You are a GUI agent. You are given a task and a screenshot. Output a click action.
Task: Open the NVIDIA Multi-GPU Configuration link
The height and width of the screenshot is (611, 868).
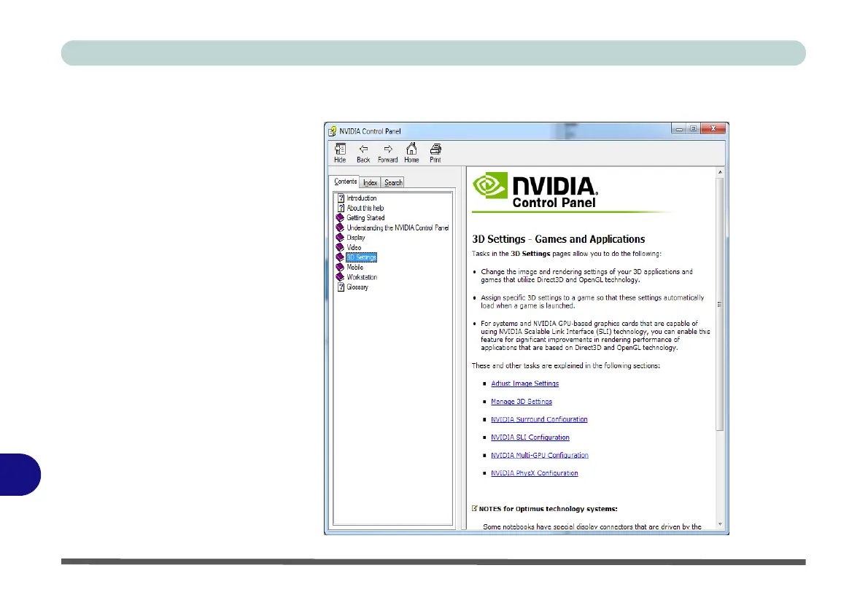540,456
